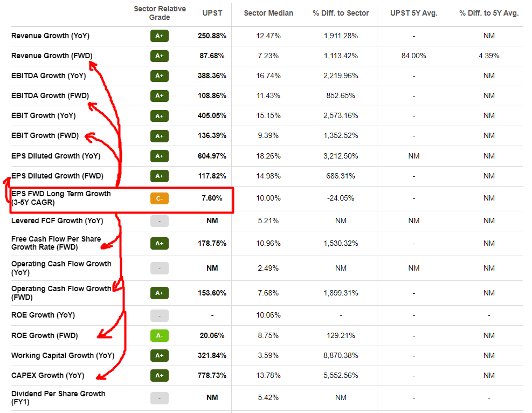Open the Revenue Growth (FWD) metric
The width and height of the screenshot is (532, 413).
click(x=52, y=56)
